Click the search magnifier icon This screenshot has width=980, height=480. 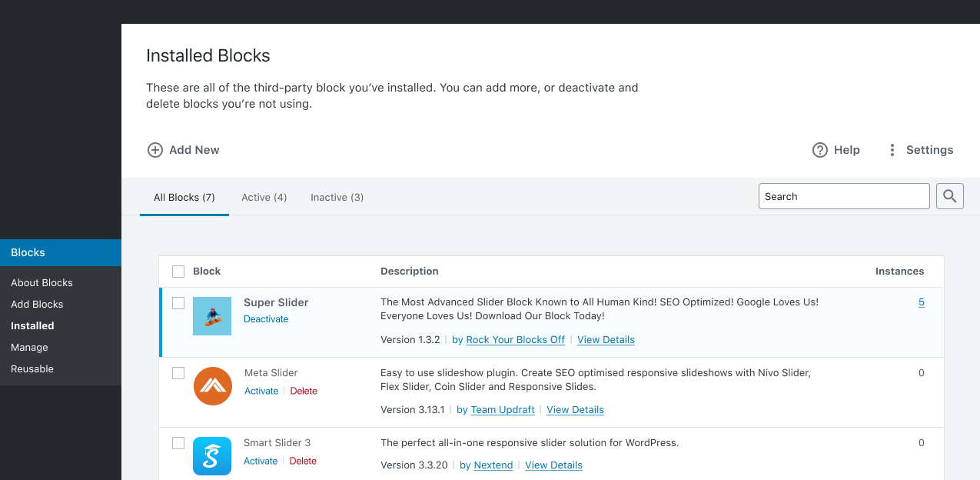coord(949,196)
